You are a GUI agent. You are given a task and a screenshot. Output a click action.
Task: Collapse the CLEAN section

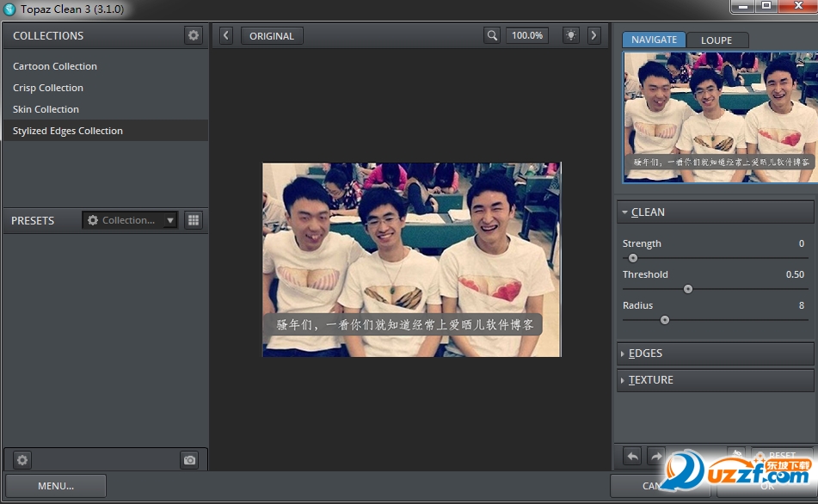(x=716, y=212)
